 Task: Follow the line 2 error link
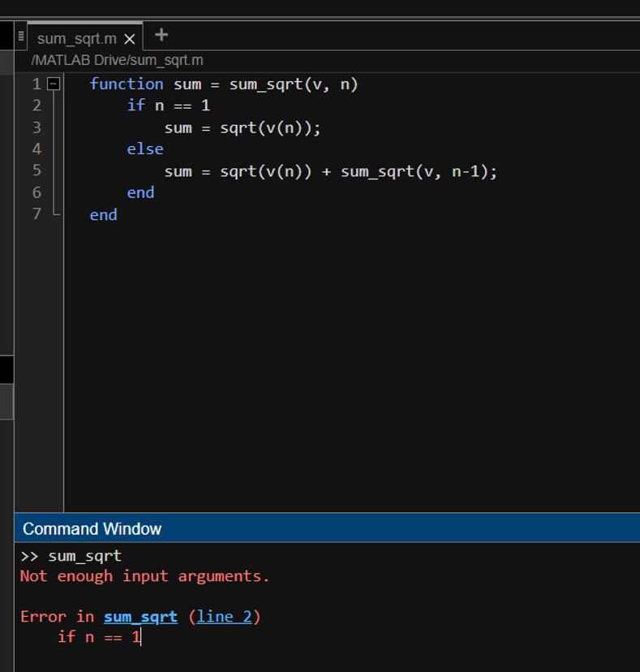point(225,617)
